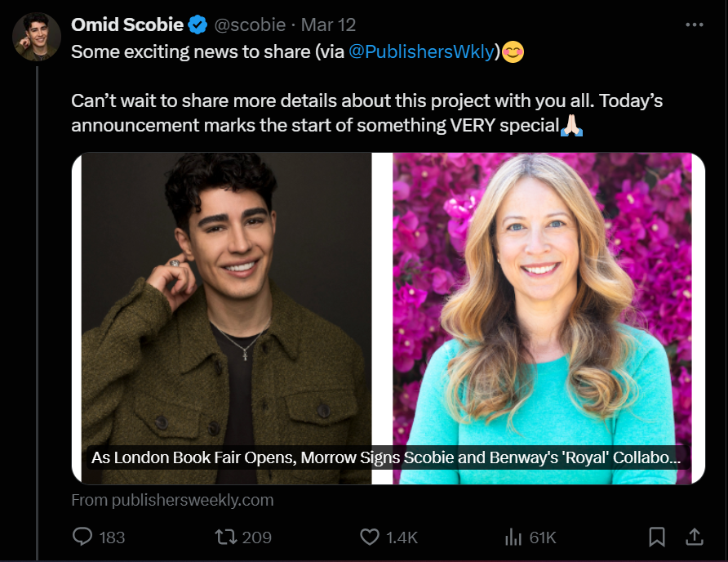Click the reply speech bubble icon
Viewport: 728px width, 562px height.
82,537
